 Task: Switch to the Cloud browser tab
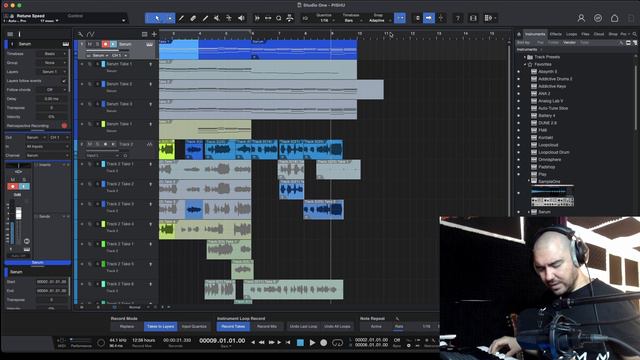click(x=599, y=34)
